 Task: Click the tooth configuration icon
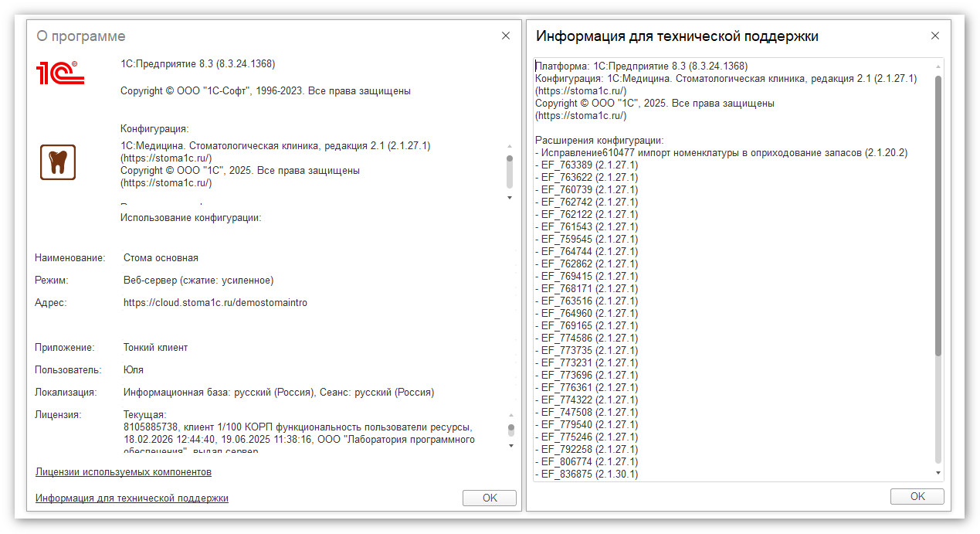coord(58,162)
